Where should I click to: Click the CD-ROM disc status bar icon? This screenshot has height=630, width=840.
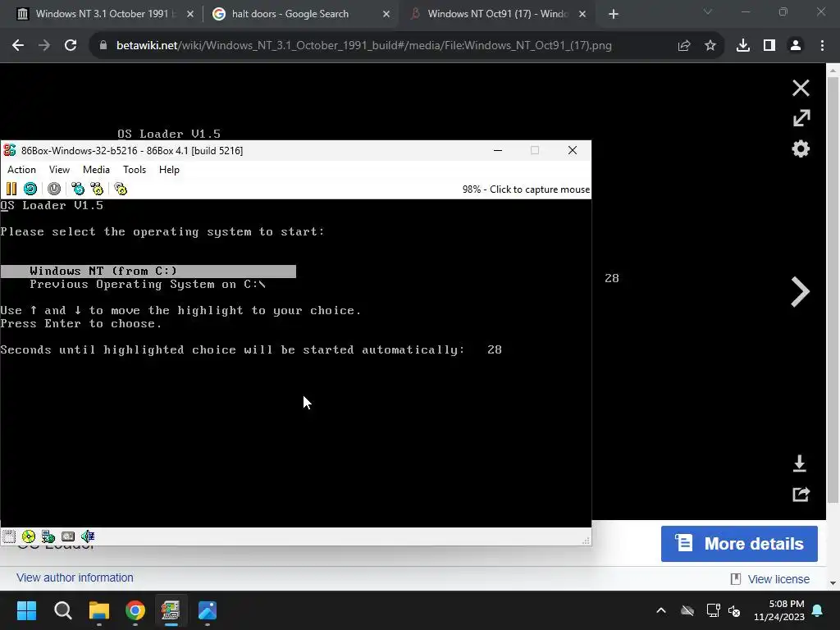coord(29,536)
